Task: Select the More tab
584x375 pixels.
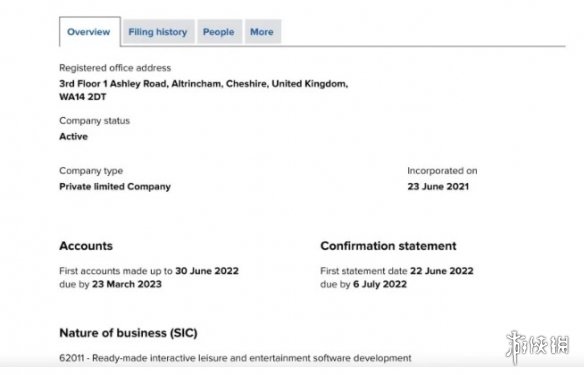Action: 262,32
